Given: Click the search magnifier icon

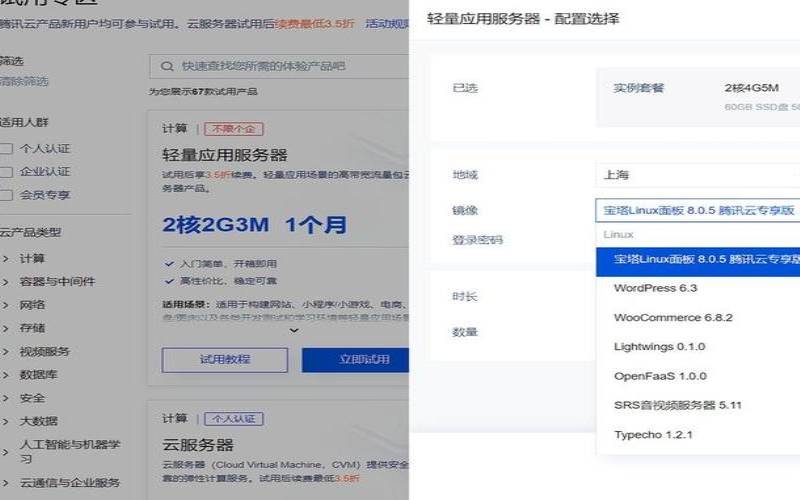Looking at the screenshot, I should [166, 66].
